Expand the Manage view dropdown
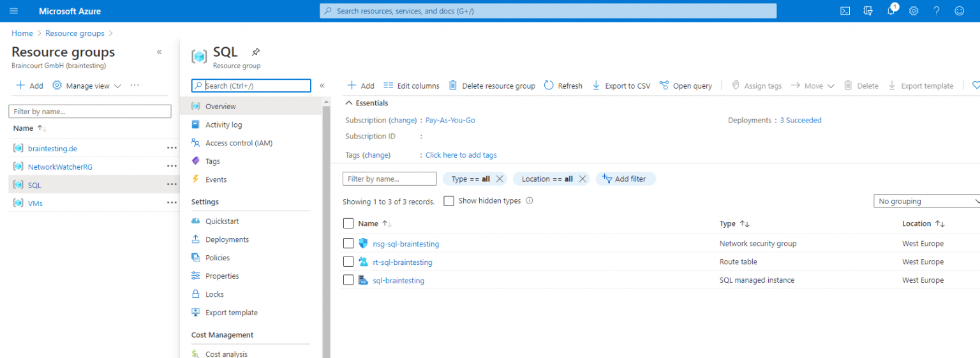The image size is (980, 358). pos(87,86)
